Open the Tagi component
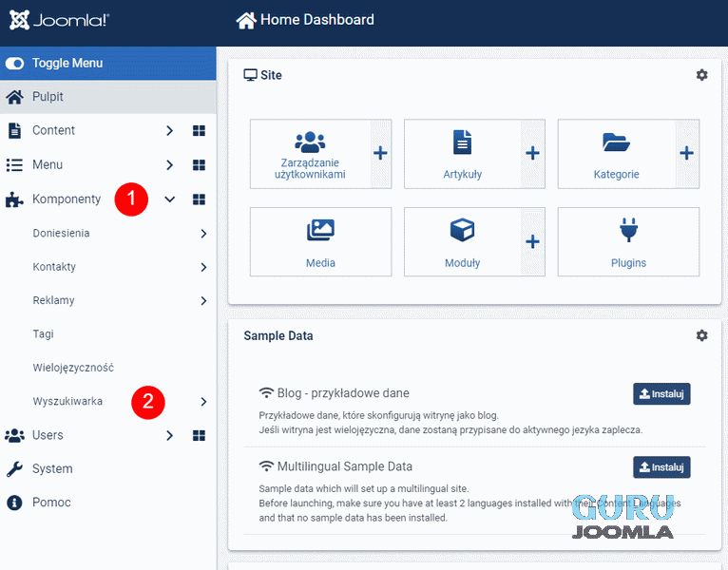Viewport: 728px width, 570px height. [43, 334]
